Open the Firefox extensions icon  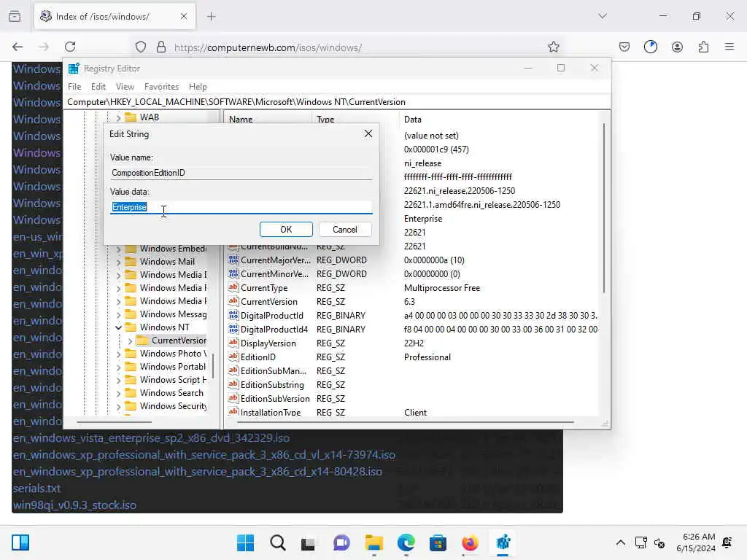point(703,47)
